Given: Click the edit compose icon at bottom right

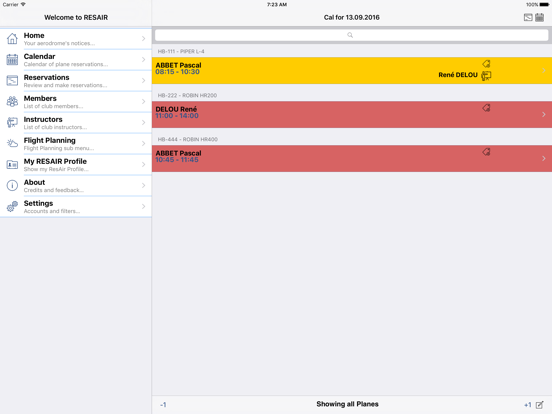Looking at the screenshot, I should pyautogui.click(x=540, y=405).
